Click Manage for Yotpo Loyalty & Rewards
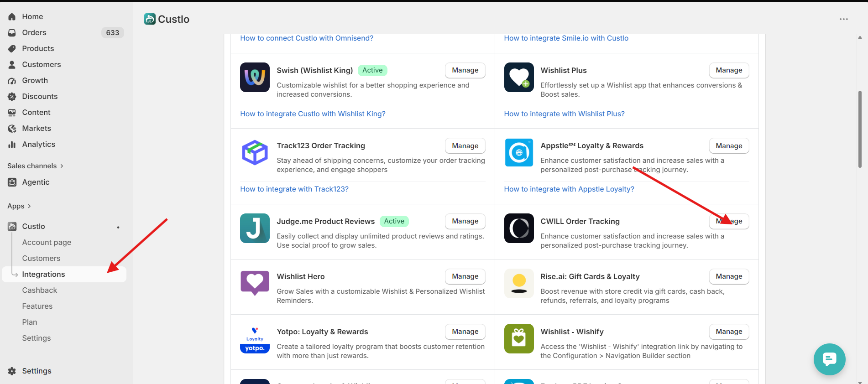 point(465,332)
